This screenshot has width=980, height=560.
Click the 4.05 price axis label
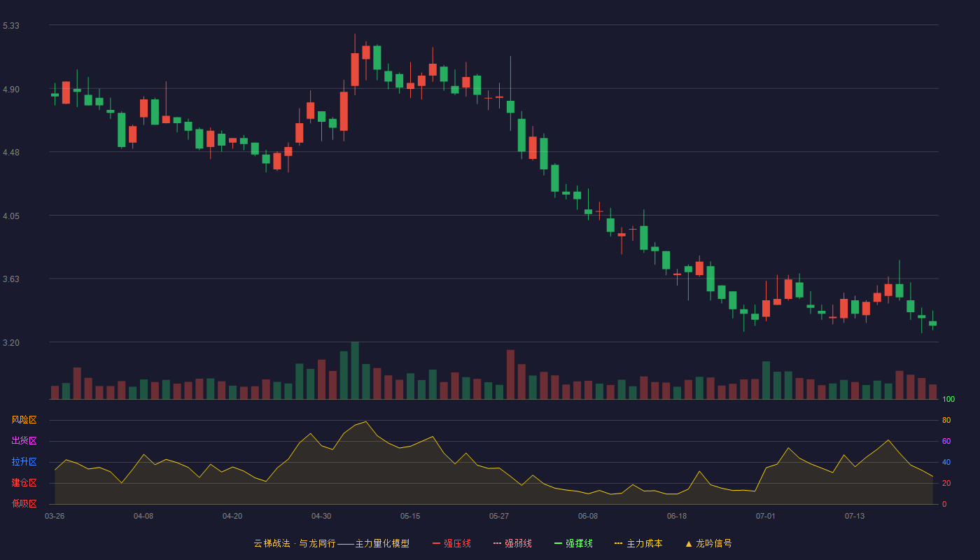pyautogui.click(x=11, y=216)
